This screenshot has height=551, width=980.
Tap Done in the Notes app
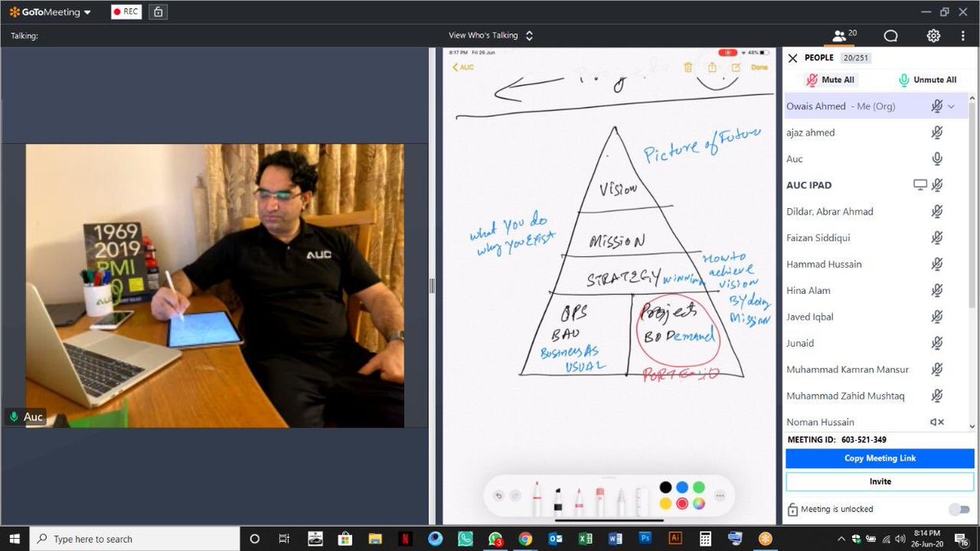pyautogui.click(x=759, y=67)
